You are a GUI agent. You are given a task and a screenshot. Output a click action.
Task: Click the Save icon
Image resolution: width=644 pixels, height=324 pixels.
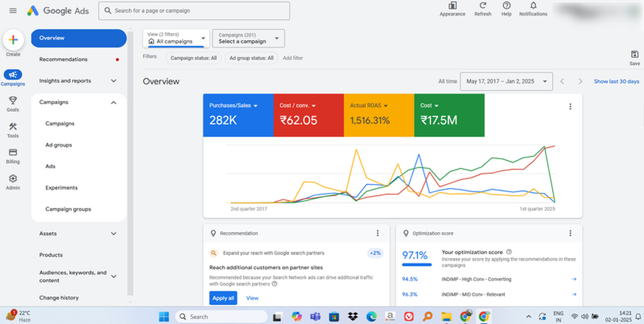click(634, 55)
